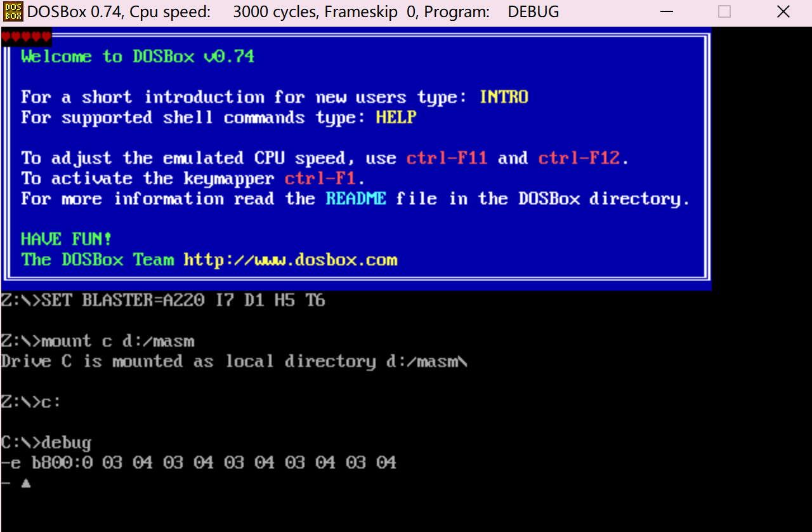Screen dimensions: 812x532
Task: Click the yellow INTRO command text
Action: point(504,97)
